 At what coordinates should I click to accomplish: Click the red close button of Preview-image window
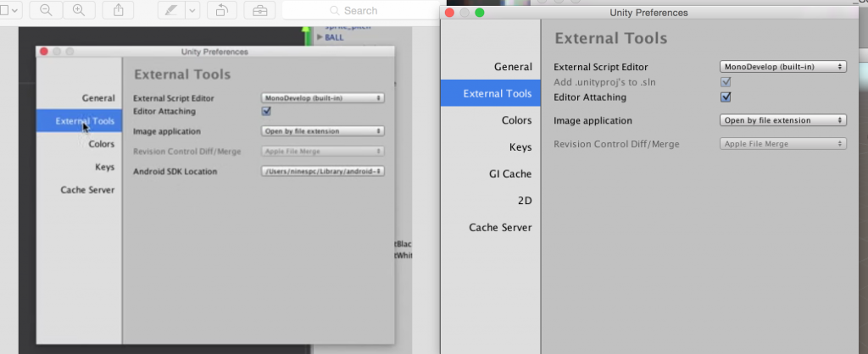(x=44, y=52)
